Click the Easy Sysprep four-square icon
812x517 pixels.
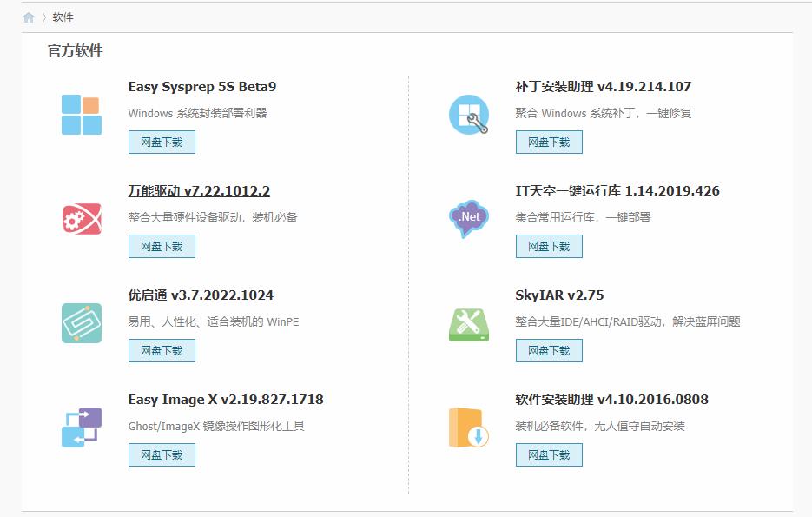tap(82, 115)
